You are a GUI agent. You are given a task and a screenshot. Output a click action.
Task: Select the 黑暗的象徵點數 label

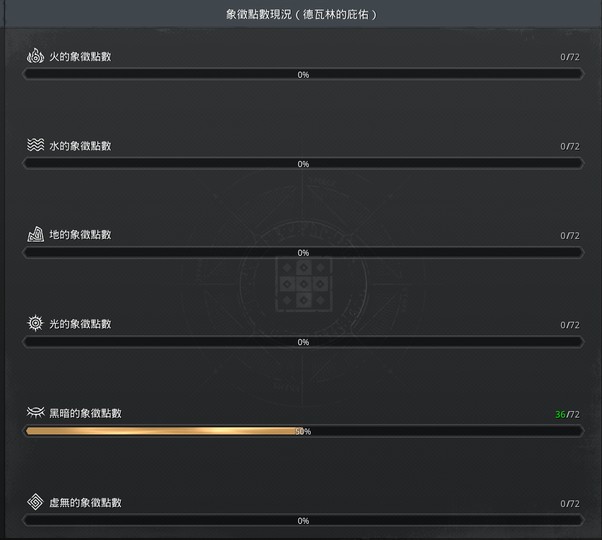click(85, 413)
